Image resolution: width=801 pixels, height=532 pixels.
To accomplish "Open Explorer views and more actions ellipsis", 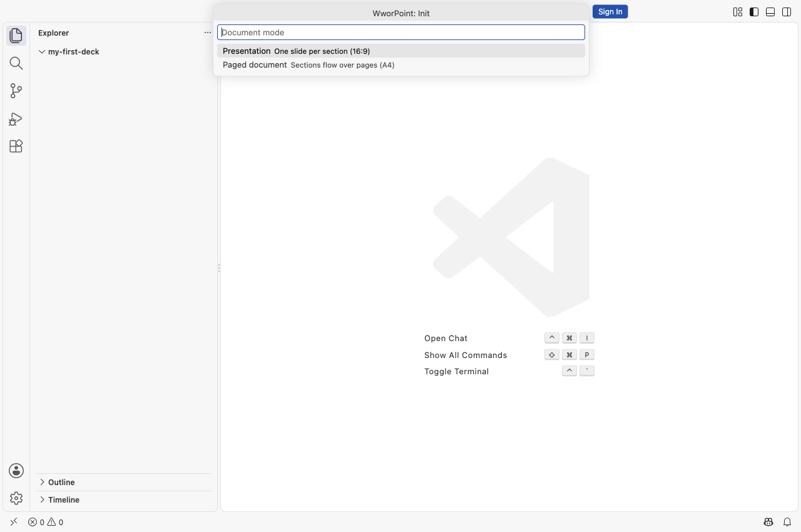I will [208, 33].
